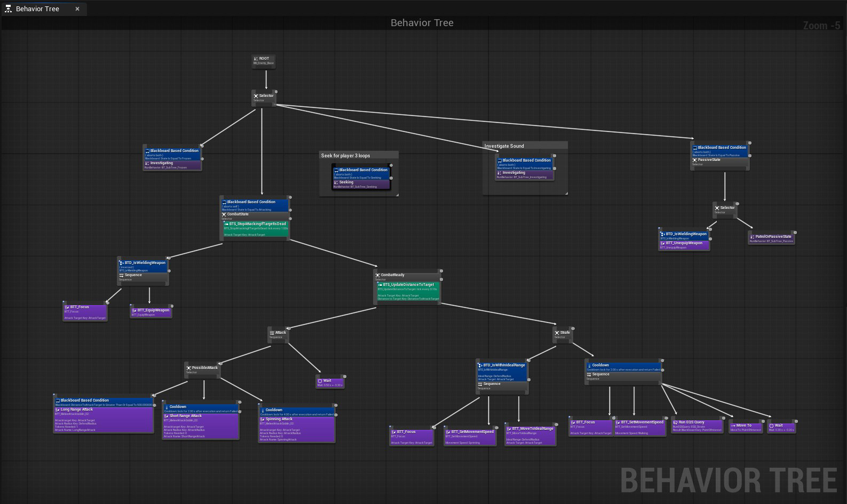This screenshot has height=504, width=847.
Task: Click the Short Range Attack task icon
Action: click(x=167, y=416)
